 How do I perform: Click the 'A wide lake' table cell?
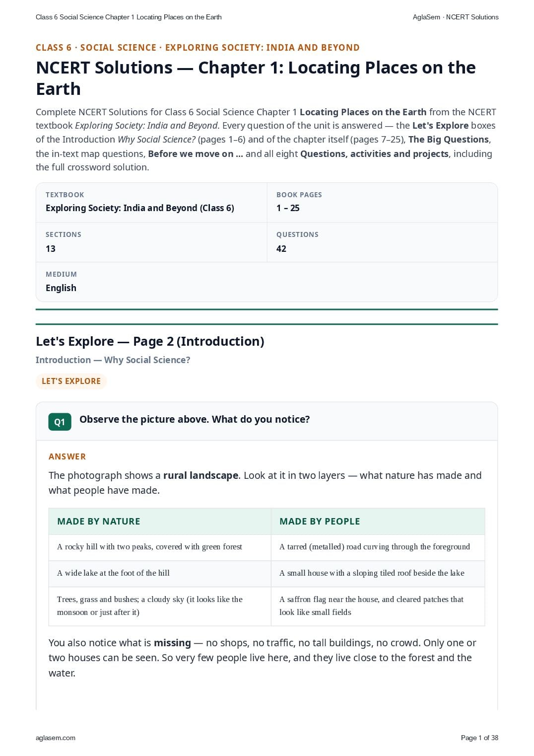[x=160, y=573]
